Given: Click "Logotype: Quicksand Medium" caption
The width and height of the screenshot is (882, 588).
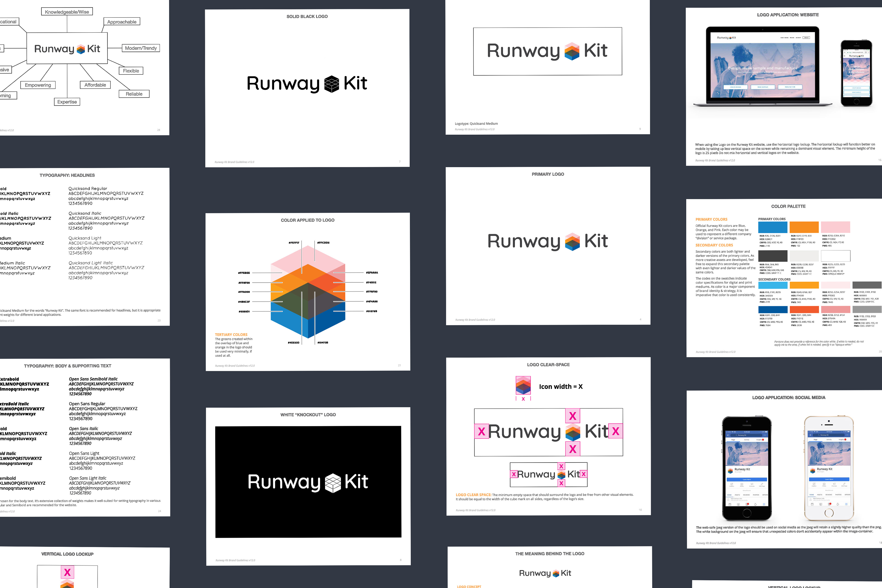Looking at the screenshot, I should (x=476, y=123).
